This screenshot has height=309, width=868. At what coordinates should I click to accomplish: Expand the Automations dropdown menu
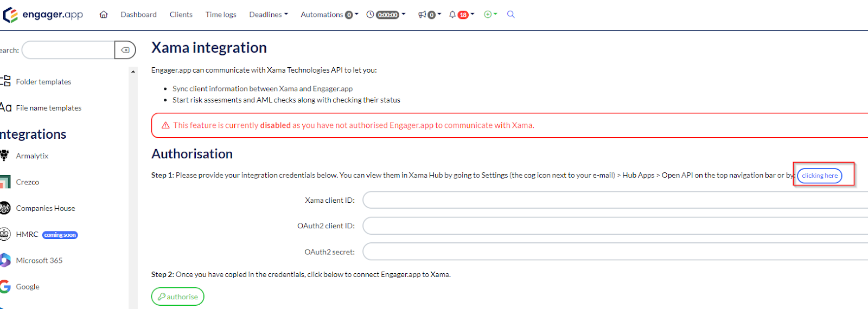click(x=329, y=15)
